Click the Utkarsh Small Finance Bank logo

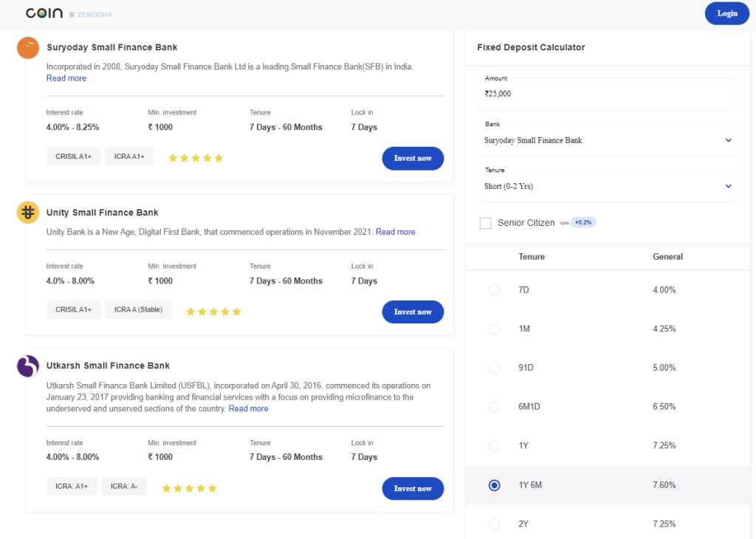(x=28, y=366)
